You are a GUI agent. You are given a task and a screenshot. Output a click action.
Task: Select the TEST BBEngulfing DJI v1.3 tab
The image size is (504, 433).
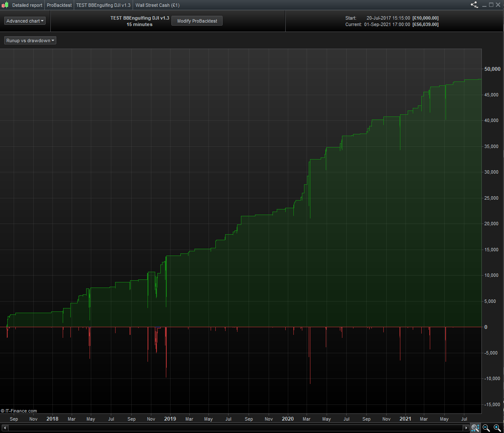tap(103, 5)
